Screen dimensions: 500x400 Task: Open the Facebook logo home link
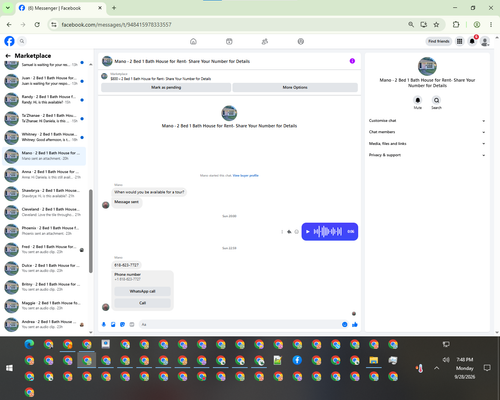point(9,41)
